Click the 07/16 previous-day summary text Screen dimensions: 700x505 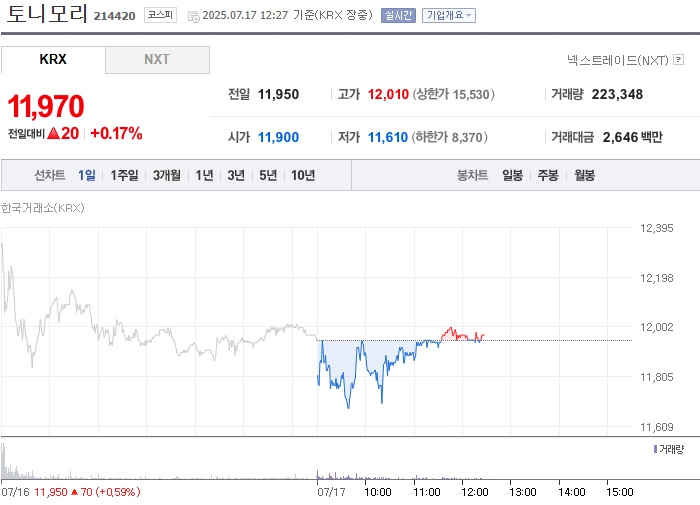tap(71, 492)
